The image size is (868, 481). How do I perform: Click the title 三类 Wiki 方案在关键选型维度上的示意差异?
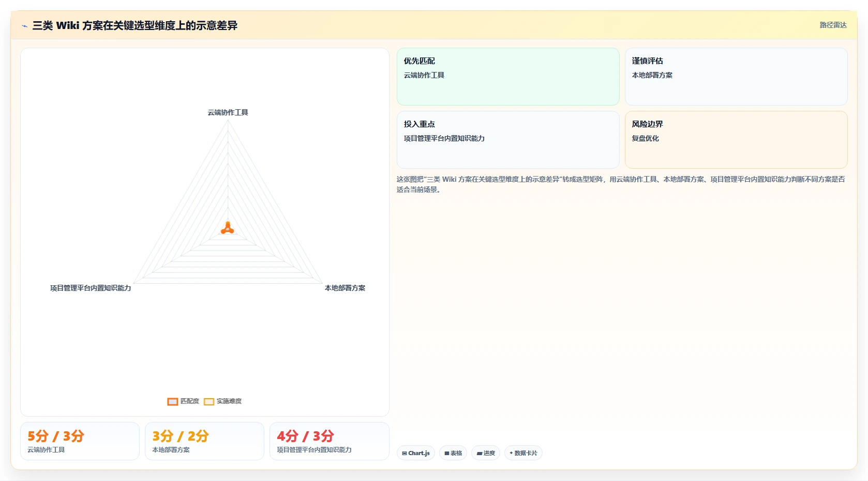click(x=135, y=25)
